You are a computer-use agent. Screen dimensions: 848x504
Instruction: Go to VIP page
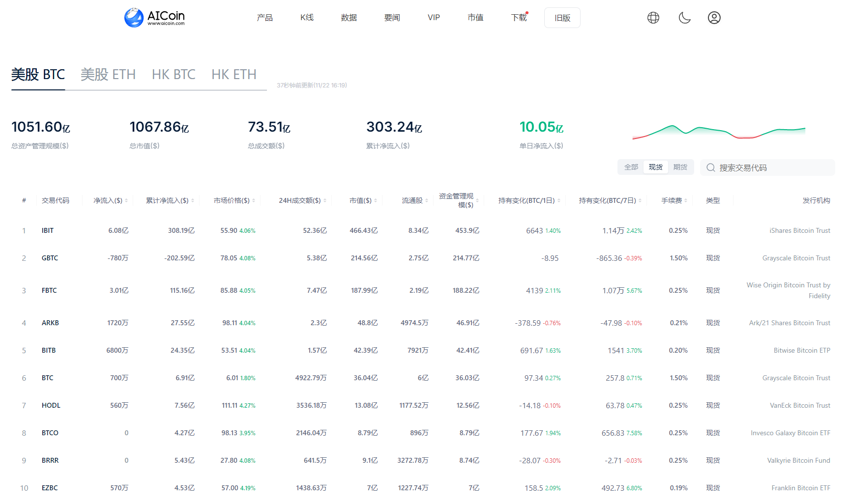[434, 18]
